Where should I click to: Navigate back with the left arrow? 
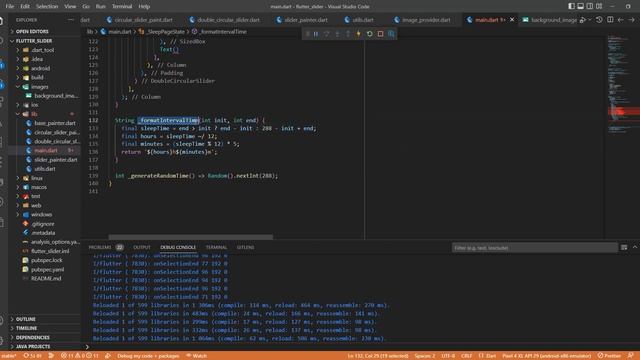pos(621,20)
